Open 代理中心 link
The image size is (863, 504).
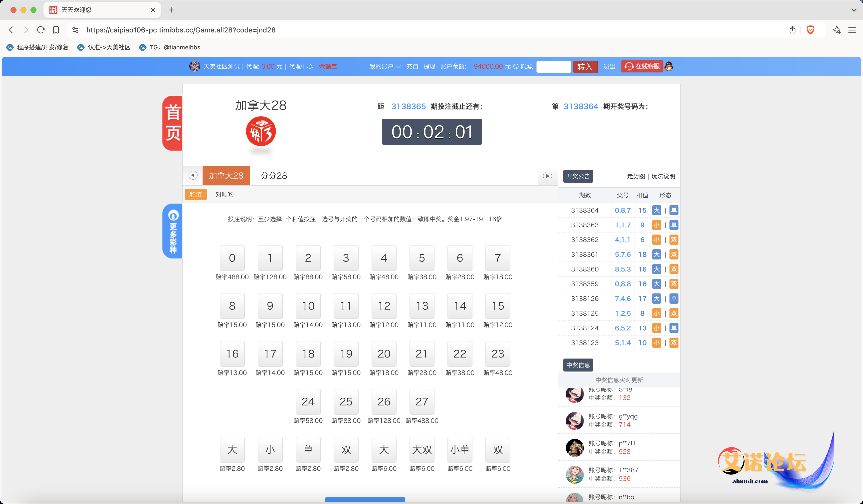click(x=301, y=66)
